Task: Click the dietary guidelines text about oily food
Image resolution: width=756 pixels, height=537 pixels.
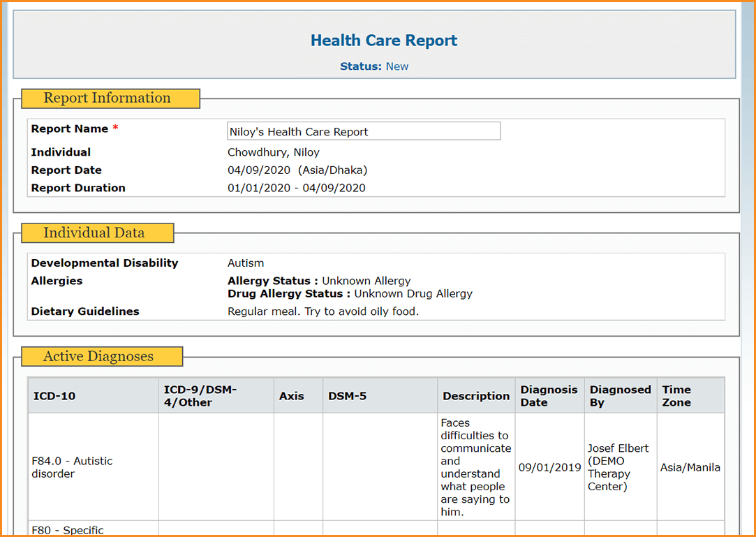Action: pos(323,311)
